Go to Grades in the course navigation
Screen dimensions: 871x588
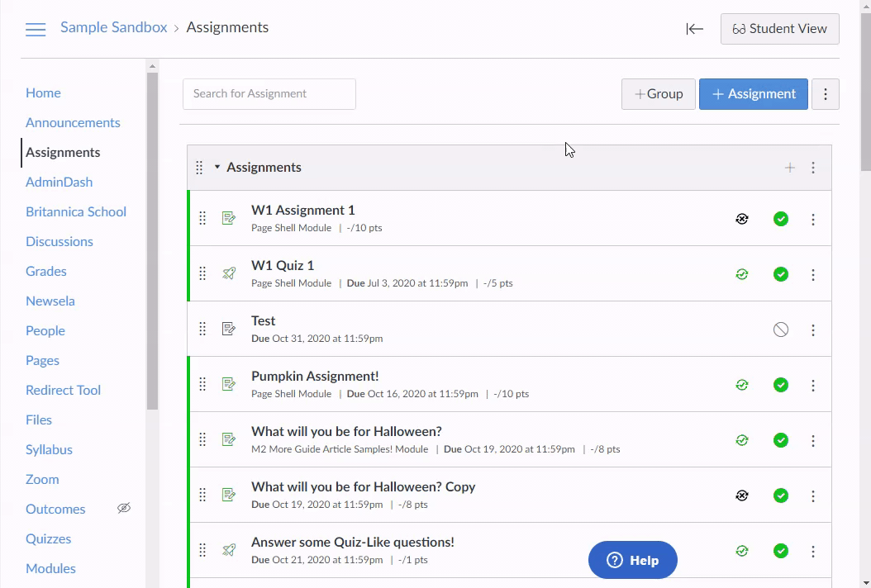coord(46,271)
